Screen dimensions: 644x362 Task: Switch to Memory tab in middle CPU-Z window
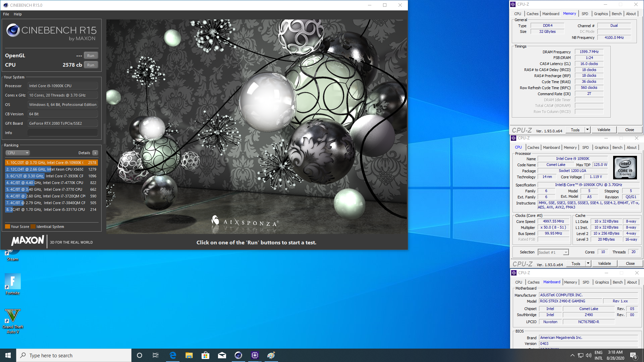(x=570, y=147)
